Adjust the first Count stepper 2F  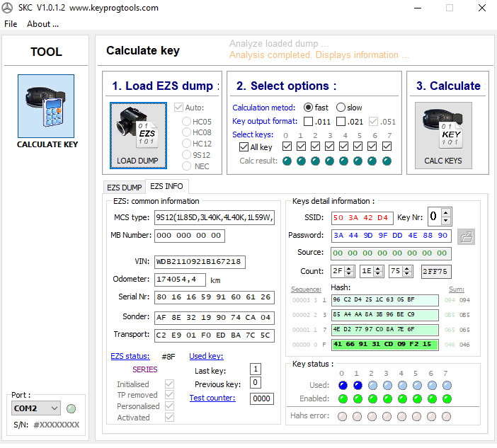(351, 271)
